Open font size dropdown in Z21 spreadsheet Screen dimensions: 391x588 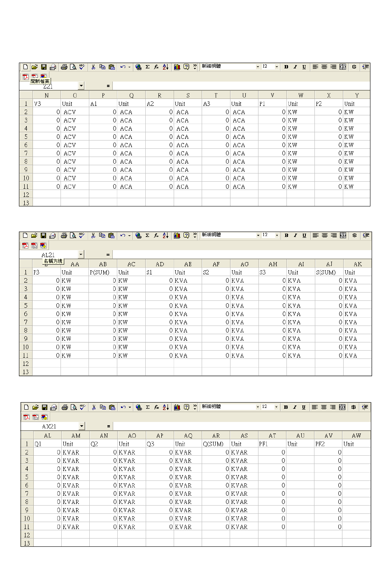pos(277,67)
